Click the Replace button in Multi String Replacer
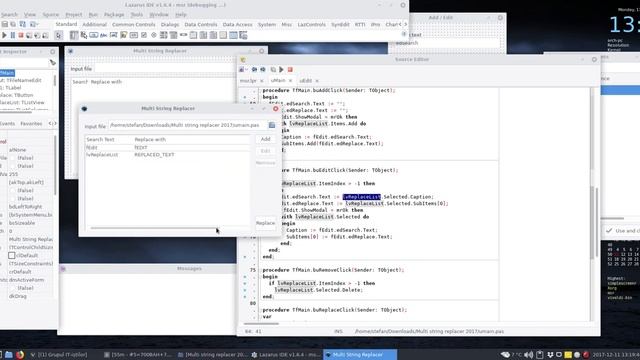Viewport: 640px width, 360px height. (266, 223)
